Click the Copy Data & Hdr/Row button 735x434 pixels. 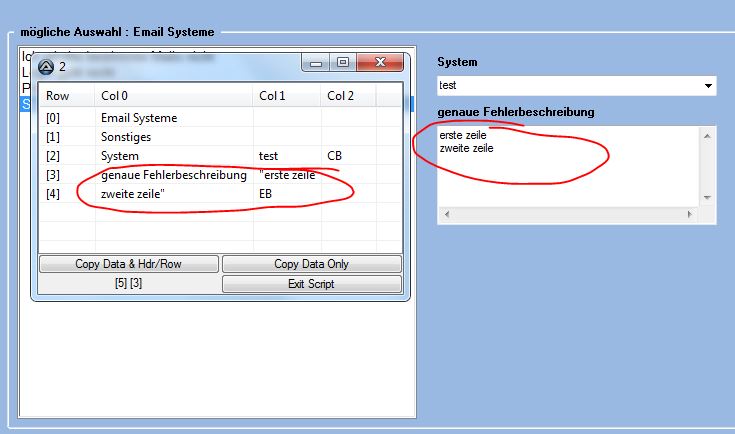click(x=129, y=264)
